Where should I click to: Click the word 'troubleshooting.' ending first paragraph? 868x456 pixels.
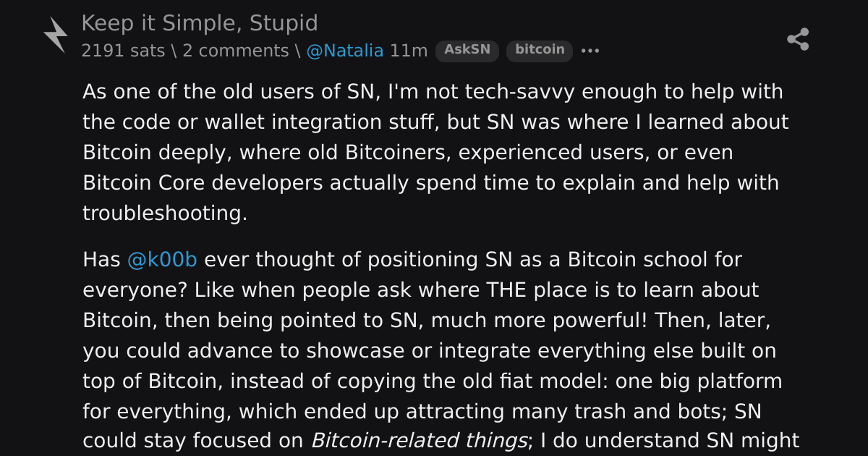(165, 214)
